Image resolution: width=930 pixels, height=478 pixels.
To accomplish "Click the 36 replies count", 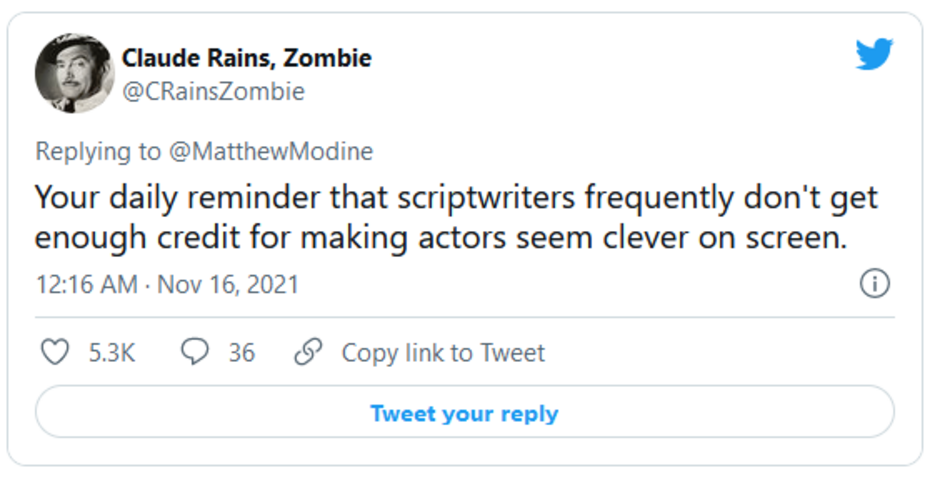I will coord(241,353).
